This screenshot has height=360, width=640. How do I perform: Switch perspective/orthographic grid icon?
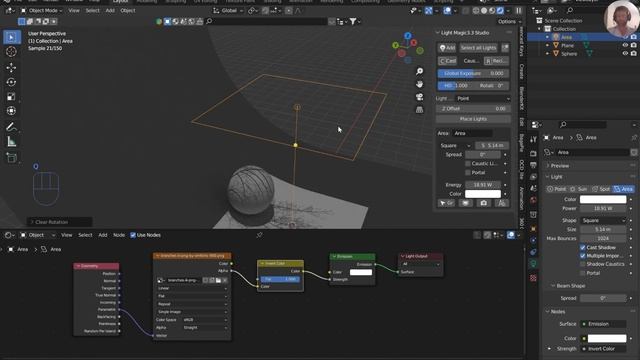click(419, 109)
